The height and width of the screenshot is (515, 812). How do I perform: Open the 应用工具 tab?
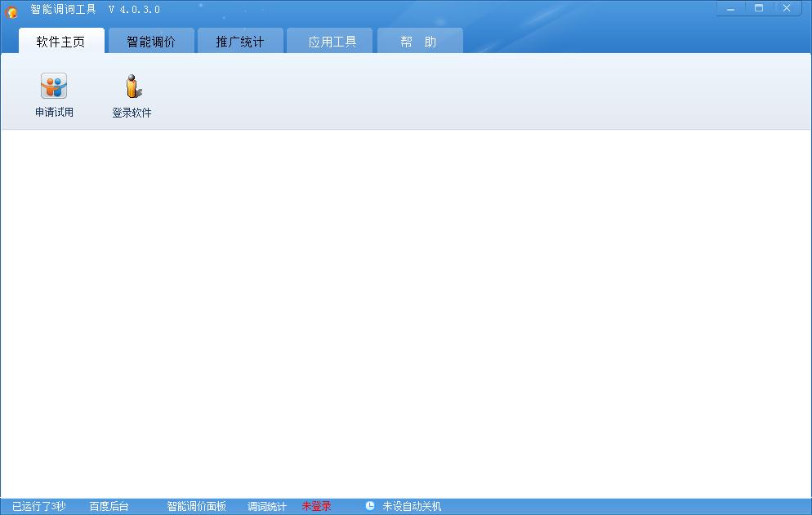329,39
